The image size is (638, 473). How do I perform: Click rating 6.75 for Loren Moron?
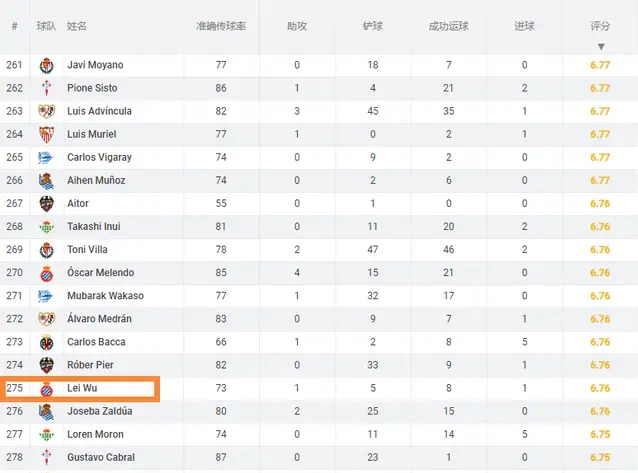pos(600,434)
